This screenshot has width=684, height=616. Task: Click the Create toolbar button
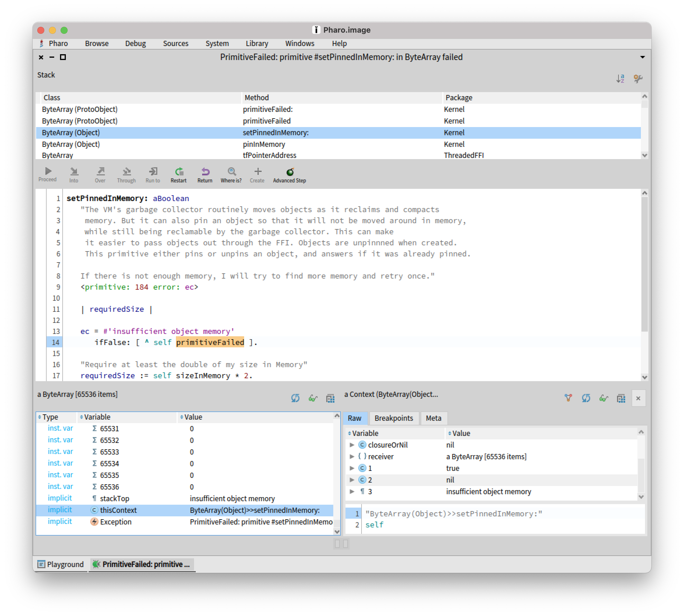click(257, 171)
